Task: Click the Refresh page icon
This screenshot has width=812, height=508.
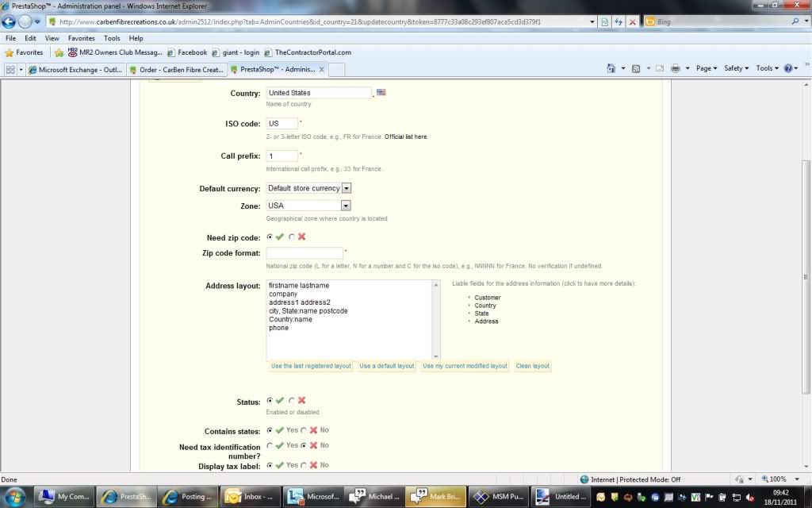Action: (x=618, y=22)
